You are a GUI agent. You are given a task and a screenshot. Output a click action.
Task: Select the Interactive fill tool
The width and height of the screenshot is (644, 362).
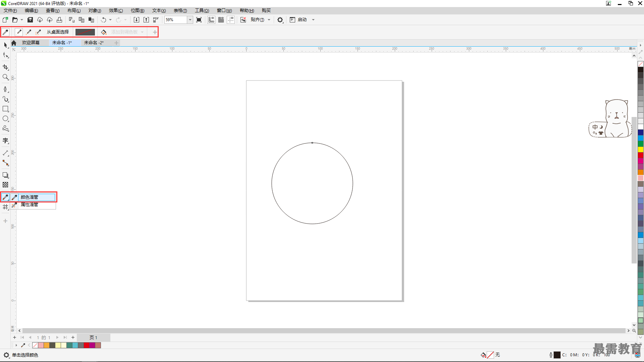(5, 207)
